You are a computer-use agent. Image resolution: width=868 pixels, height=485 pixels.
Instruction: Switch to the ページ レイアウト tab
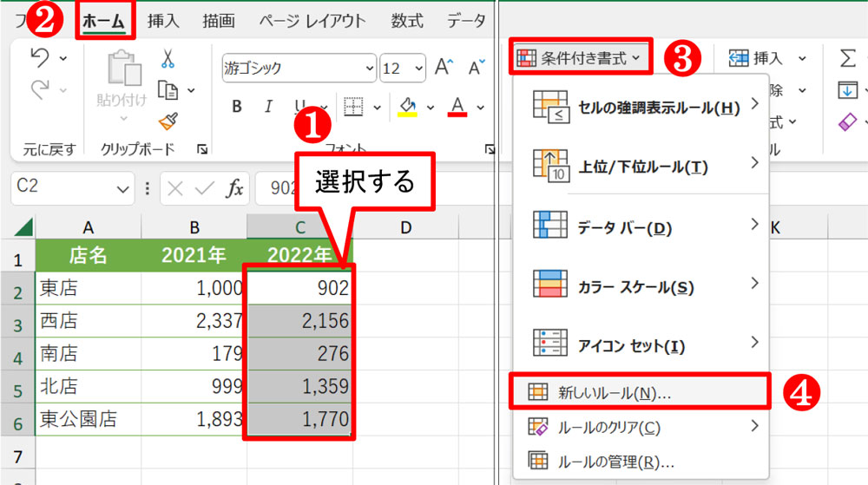[x=312, y=21]
